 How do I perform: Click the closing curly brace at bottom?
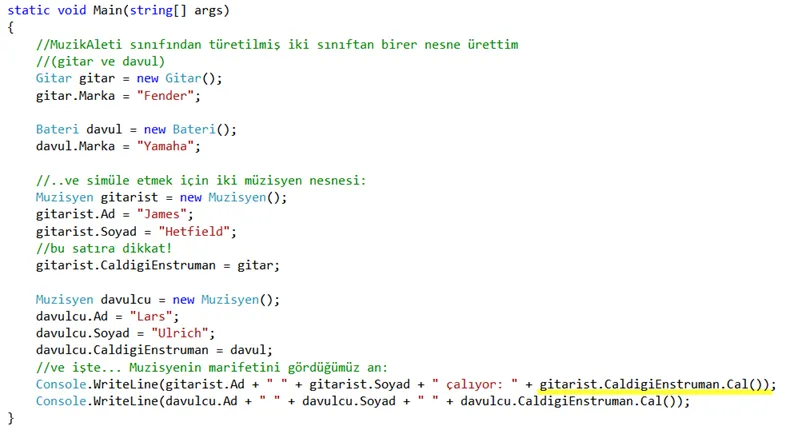point(11,418)
